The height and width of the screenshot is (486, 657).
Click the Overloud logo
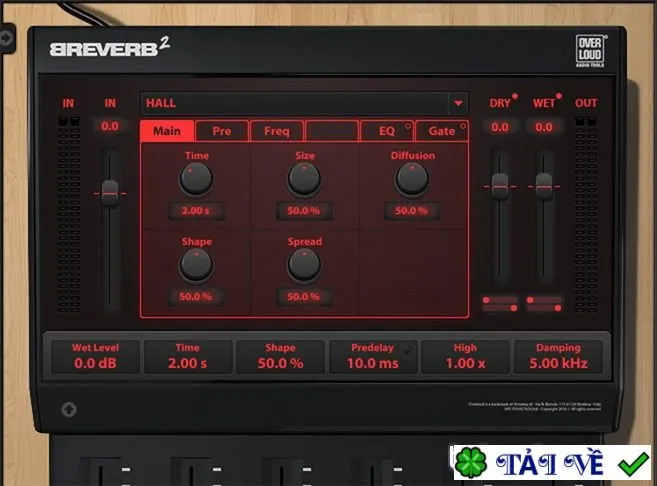pos(590,51)
